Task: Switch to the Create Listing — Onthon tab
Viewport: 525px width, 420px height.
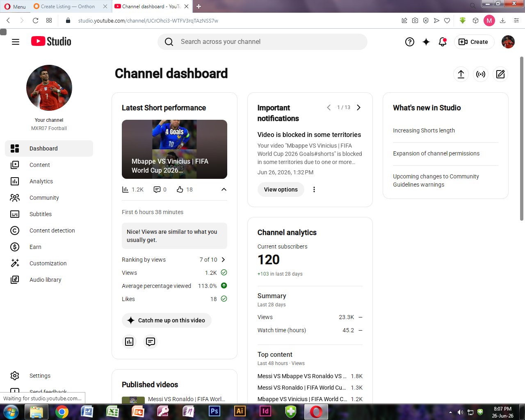Action: point(68,6)
